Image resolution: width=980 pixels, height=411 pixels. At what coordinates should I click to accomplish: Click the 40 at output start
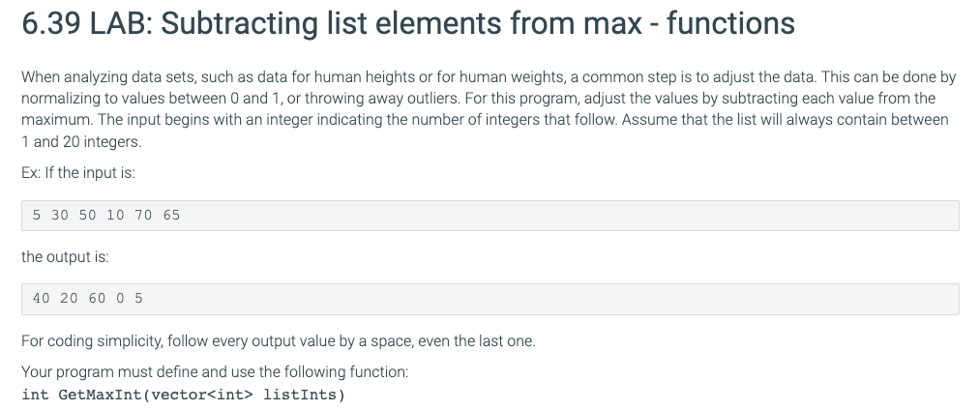pos(42,299)
